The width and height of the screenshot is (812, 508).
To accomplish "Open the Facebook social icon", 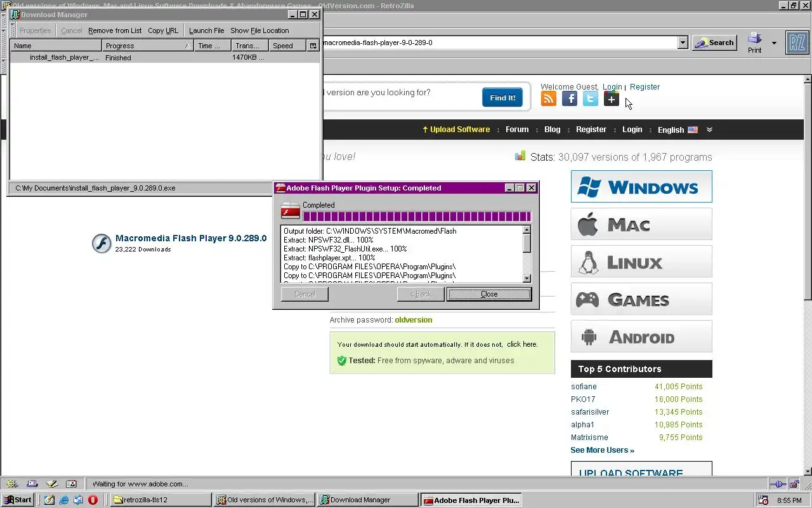I will [570, 98].
